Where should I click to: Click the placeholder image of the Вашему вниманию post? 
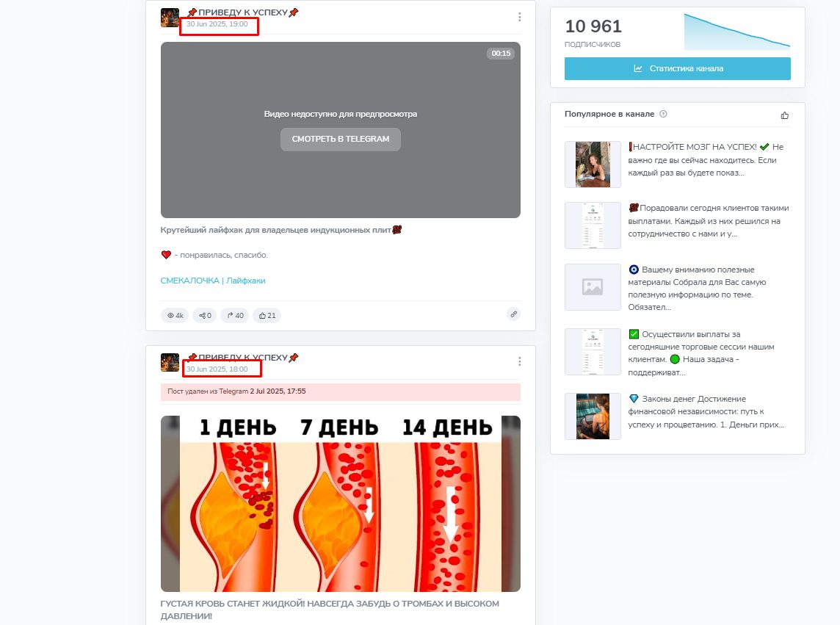[593, 286]
